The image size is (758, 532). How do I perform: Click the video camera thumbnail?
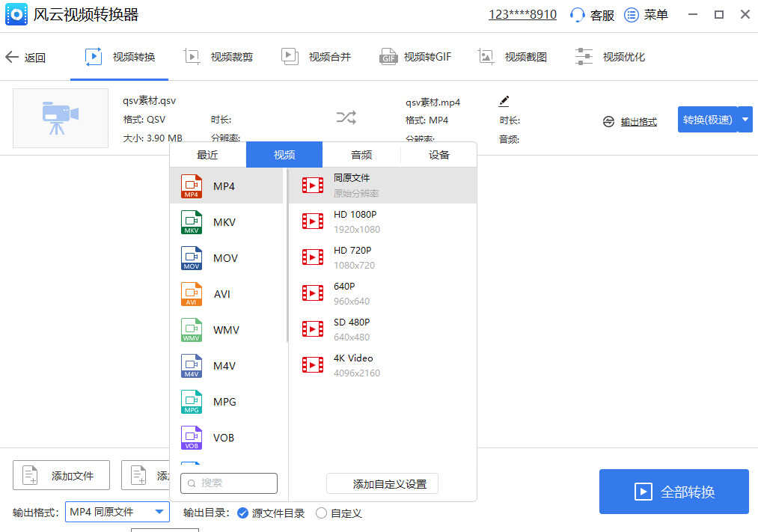pyautogui.click(x=61, y=118)
